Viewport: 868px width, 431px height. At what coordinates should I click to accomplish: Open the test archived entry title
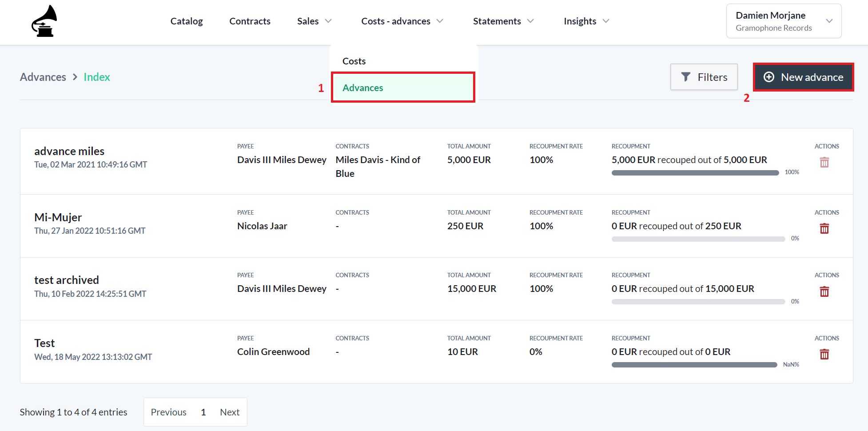[x=67, y=280]
